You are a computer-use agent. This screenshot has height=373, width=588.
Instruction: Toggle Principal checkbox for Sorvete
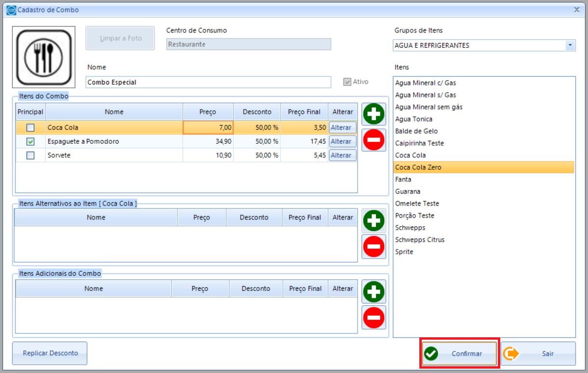coord(30,155)
